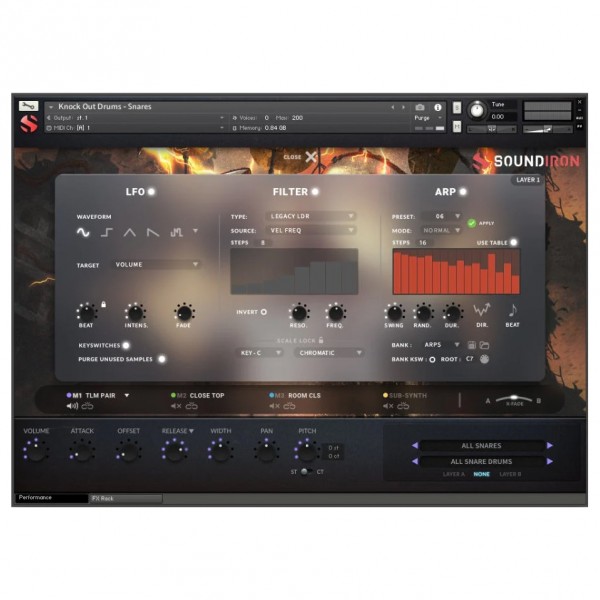Select the sine LFO waveform icon
This screenshot has height=600, width=600.
[x=83, y=232]
